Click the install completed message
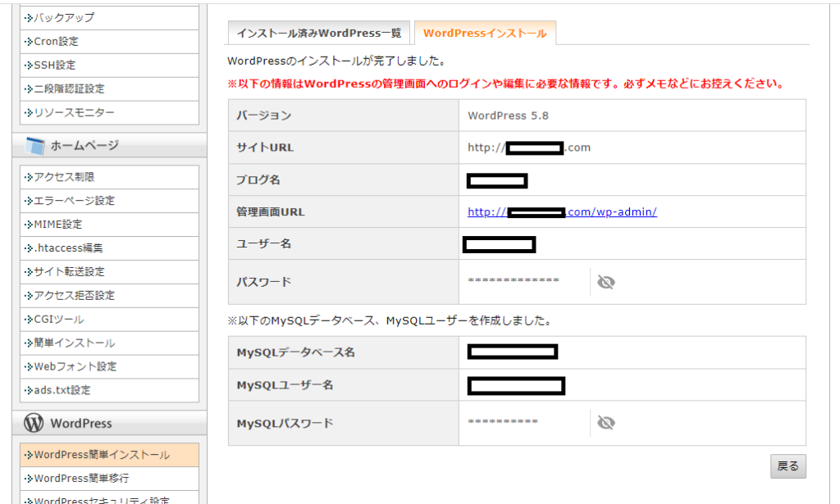Viewport: 840px width, 504px height. [337, 61]
